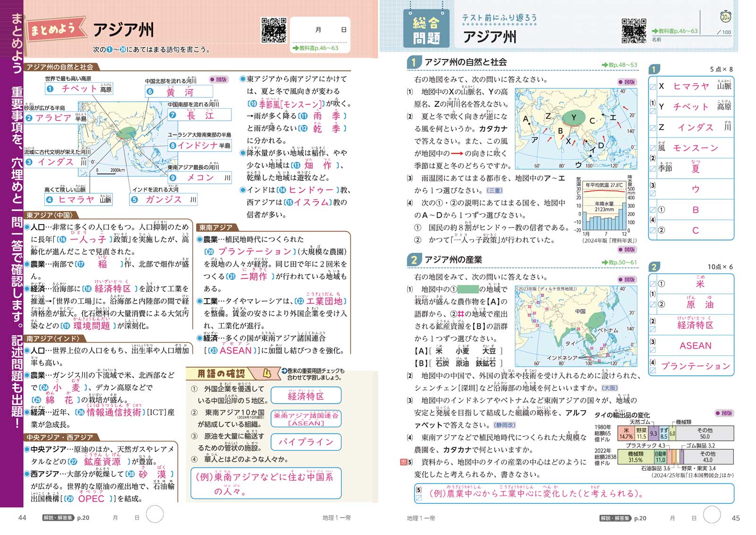Click the 総合問題 badge
This screenshot has width=756, height=535.
pyautogui.click(x=426, y=29)
